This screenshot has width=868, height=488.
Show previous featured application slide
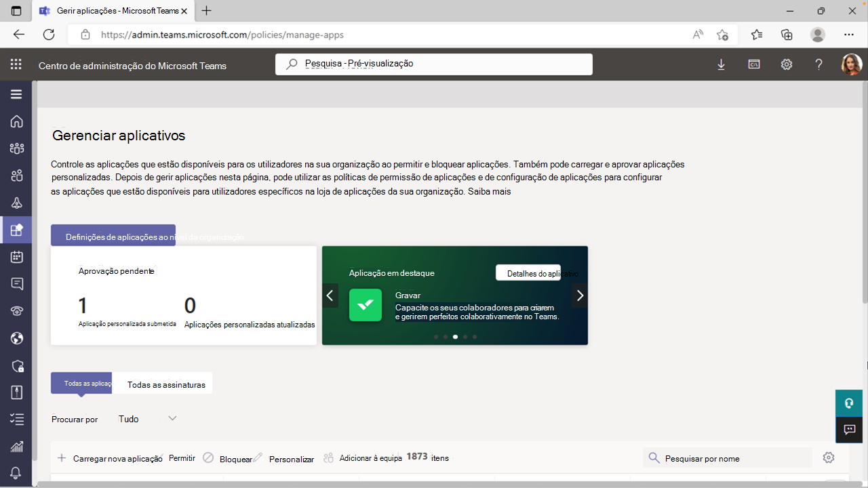[330, 296]
